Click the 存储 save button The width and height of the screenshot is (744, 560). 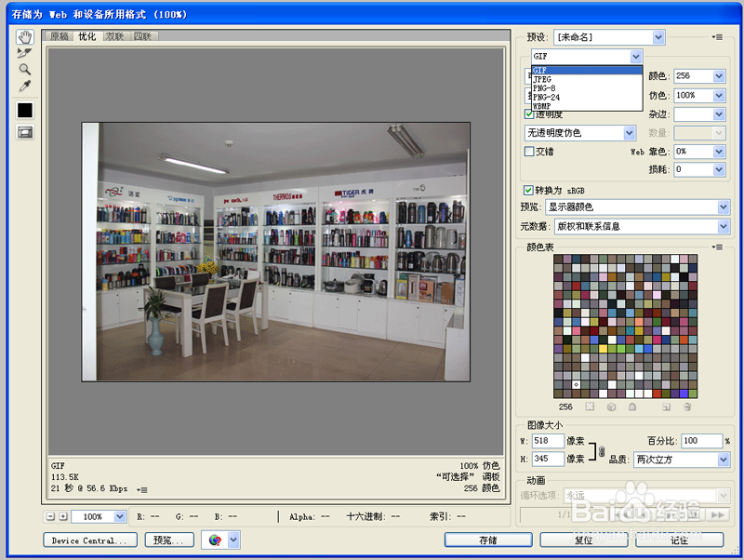[x=488, y=540]
